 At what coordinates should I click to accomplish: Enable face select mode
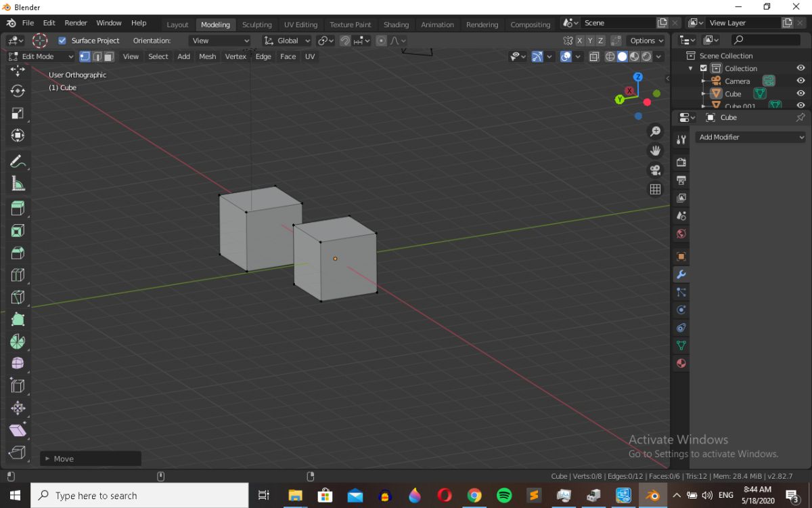pos(108,57)
